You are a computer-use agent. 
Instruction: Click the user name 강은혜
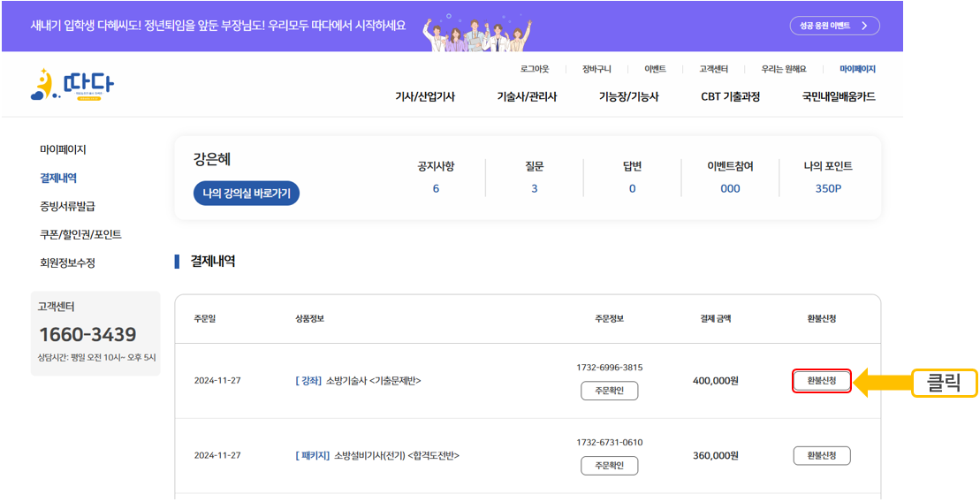point(212,160)
